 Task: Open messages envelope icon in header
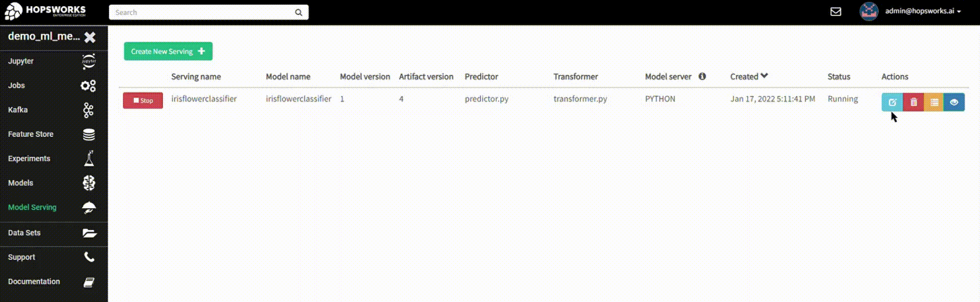click(x=836, y=12)
